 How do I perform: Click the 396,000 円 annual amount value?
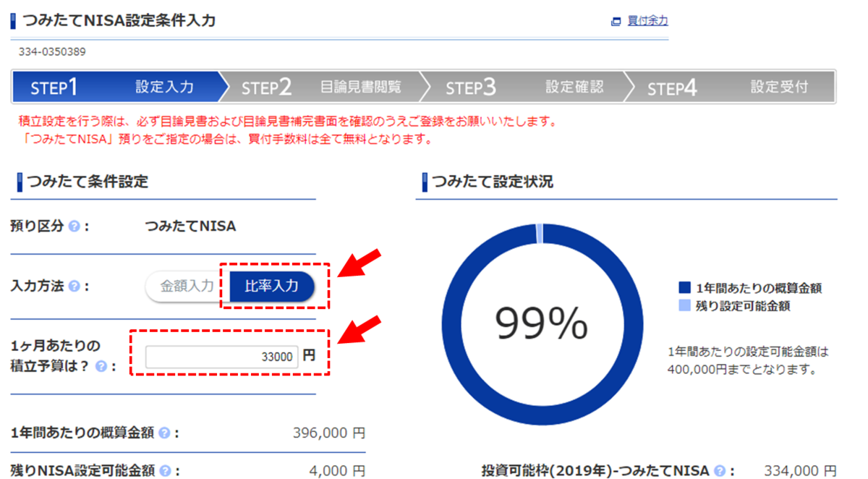click(x=329, y=433)
